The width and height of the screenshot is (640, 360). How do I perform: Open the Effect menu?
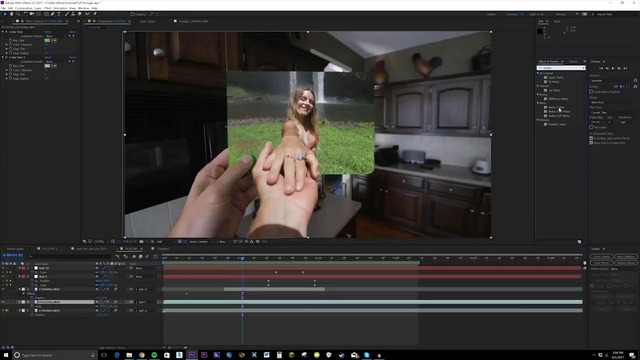pos(47,8)
